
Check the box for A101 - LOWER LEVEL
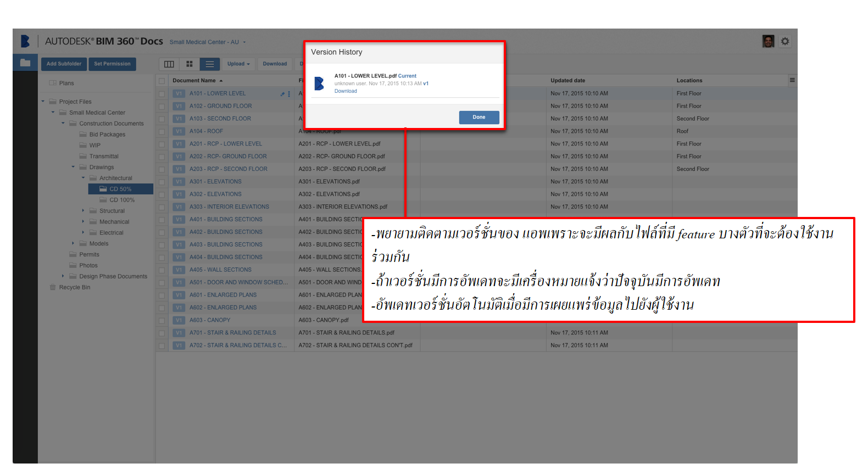coord(162,94)
